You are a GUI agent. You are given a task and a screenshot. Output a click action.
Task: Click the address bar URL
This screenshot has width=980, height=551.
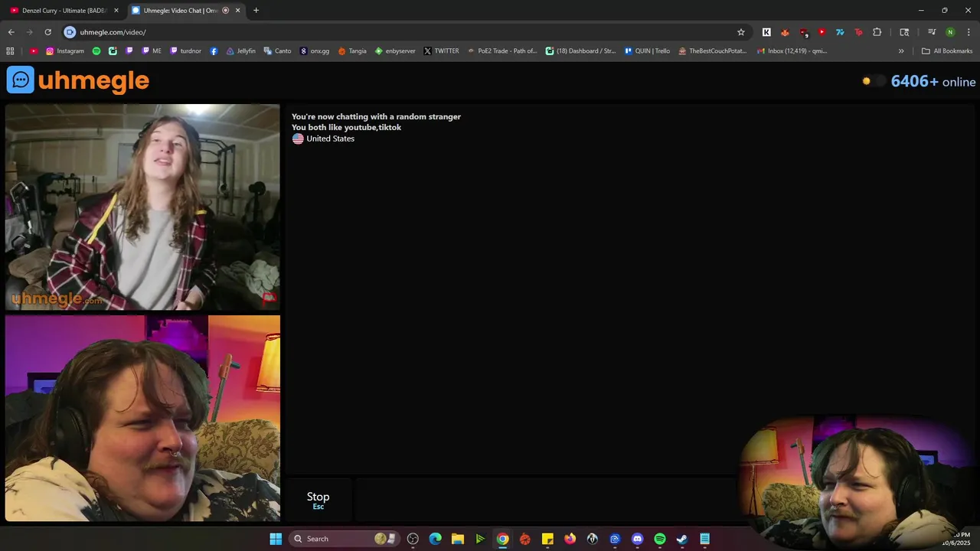pyautogui.click(x=113, y=32)
